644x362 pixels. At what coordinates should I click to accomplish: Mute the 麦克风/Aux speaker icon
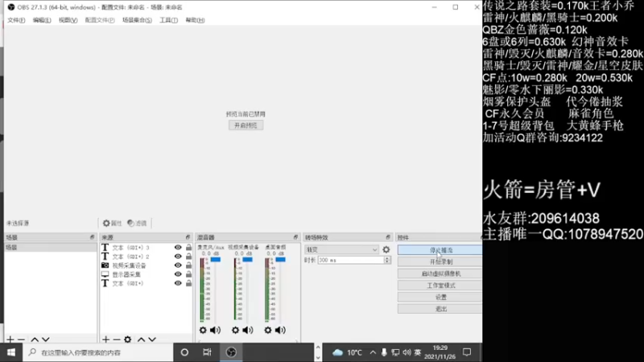click(x=215, y=330)
